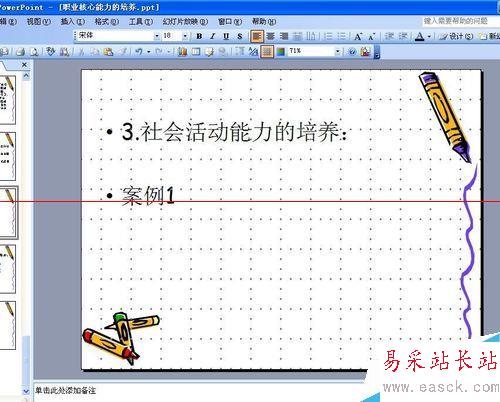Toggle Underline formatting
The width and height of the screenshot is (500, 402).
(x=226, y=36)
